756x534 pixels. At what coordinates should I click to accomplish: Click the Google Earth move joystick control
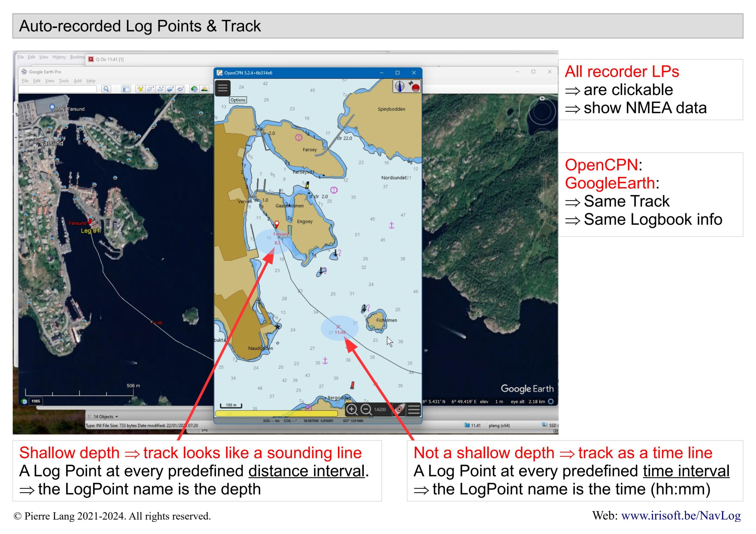click(x=542, y=136)
